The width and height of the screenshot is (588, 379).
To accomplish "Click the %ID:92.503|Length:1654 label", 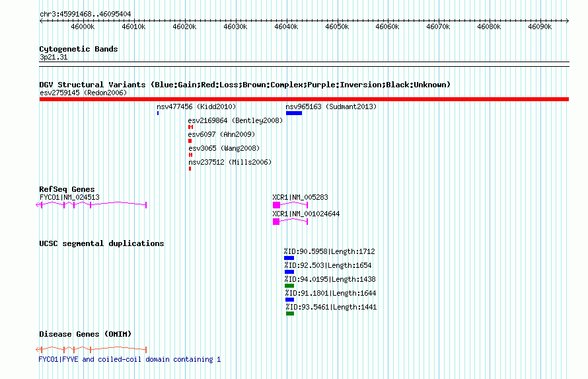I will pyautogui.click(x=328, y=265).
